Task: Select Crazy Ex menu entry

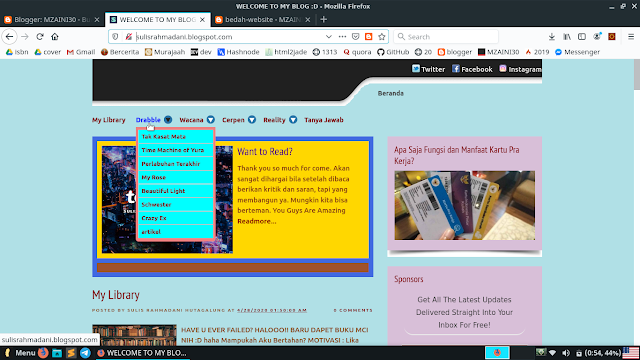Action: tap(176, 218)
